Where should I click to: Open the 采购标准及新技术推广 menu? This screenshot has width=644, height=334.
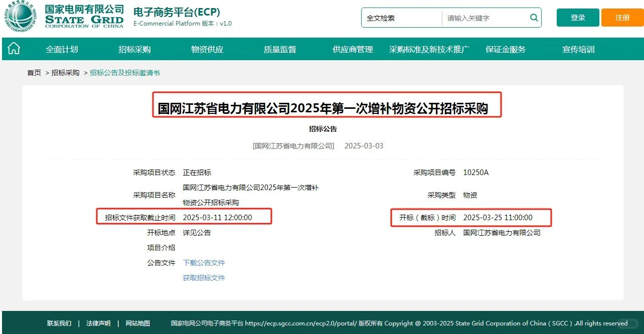[429, 49]
